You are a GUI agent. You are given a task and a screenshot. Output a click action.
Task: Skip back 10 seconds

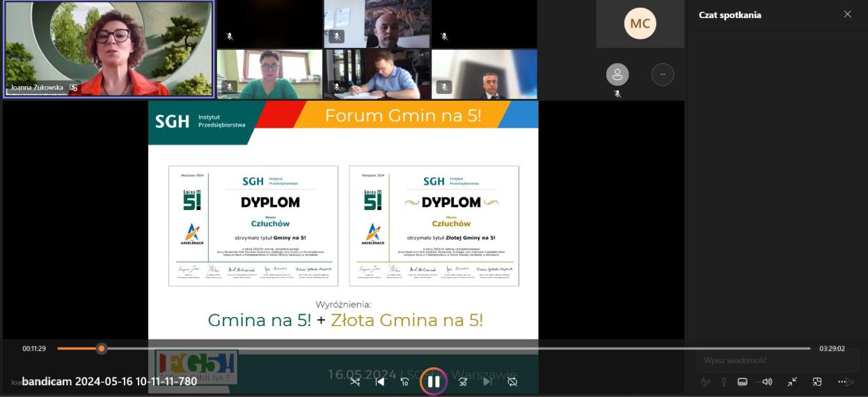(x=404, y=382)
